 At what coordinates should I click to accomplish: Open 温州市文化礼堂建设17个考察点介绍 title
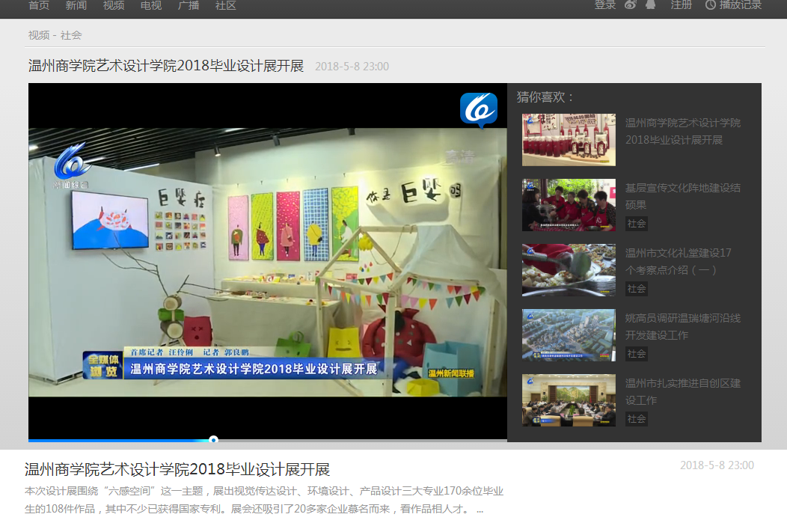[678, 261]
